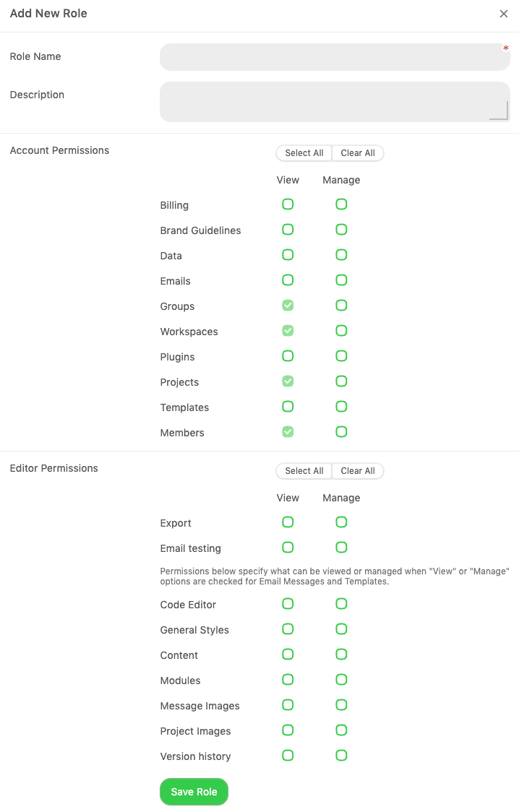
Task: Check View permission for Templates
Action: (x=288, y=407)
